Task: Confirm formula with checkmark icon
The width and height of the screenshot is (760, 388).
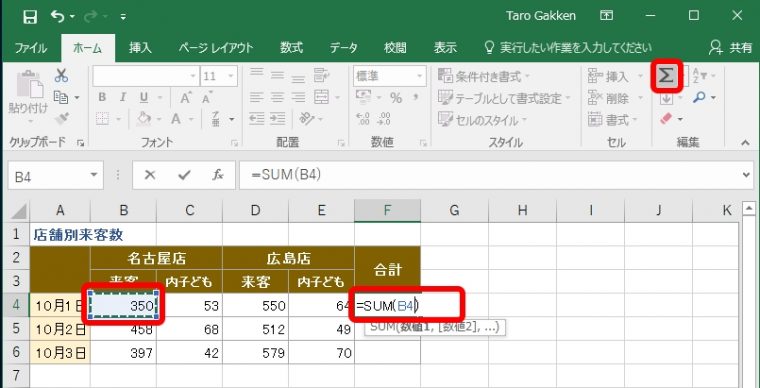Action: (184, 175)
